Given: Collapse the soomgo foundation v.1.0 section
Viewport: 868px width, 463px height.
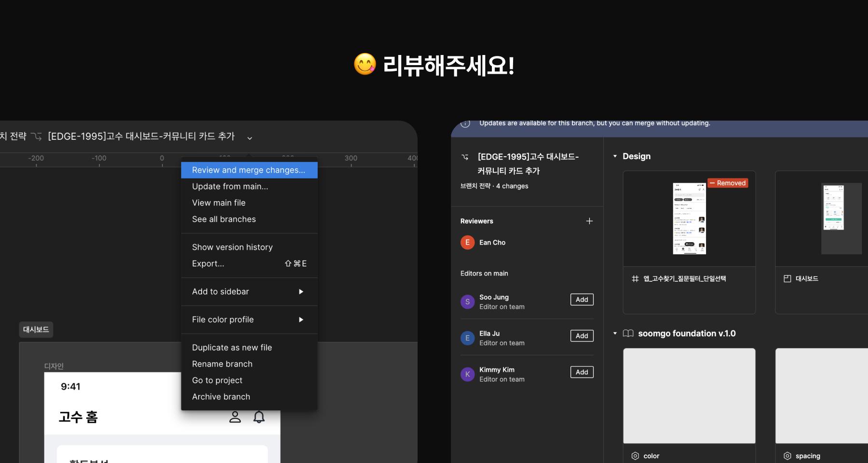Looking at the screenshot, I should tap(615, 333).
